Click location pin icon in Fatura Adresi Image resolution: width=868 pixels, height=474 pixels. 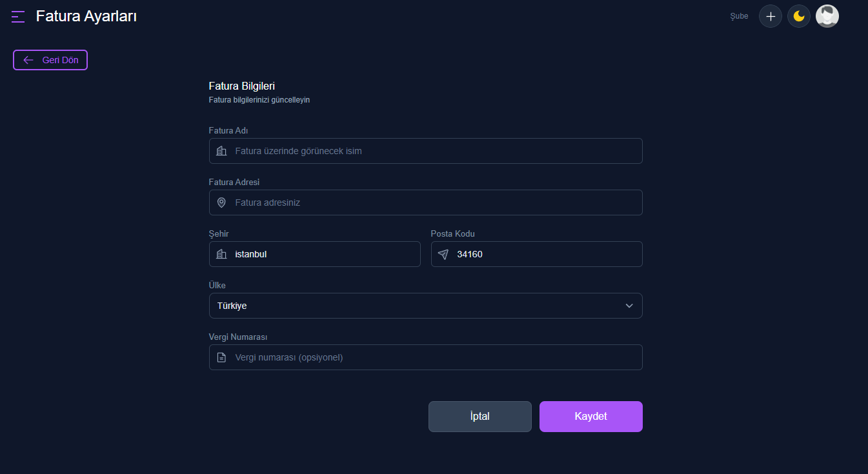(x=221, y=202)
